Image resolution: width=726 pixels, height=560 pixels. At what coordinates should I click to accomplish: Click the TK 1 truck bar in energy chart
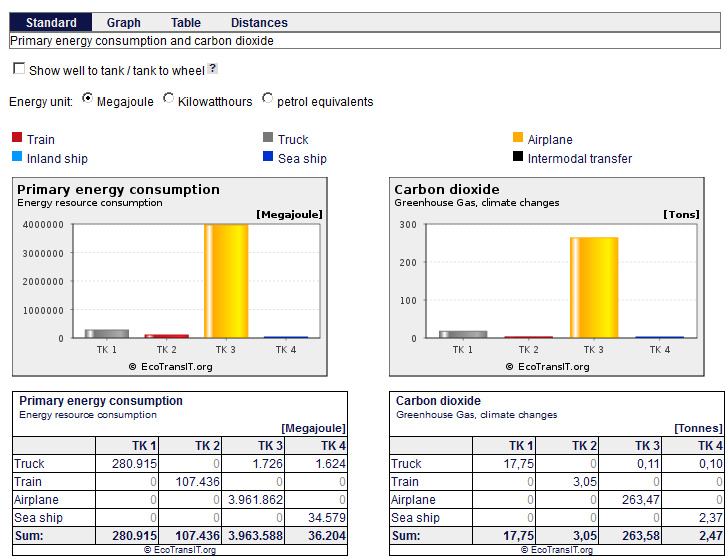(107, 333)
